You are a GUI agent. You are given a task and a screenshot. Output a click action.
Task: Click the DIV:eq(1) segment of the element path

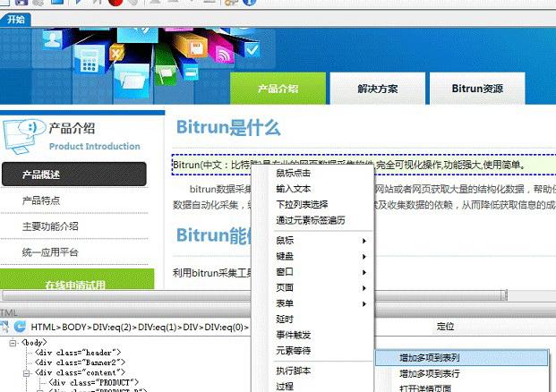coord(157,327)
